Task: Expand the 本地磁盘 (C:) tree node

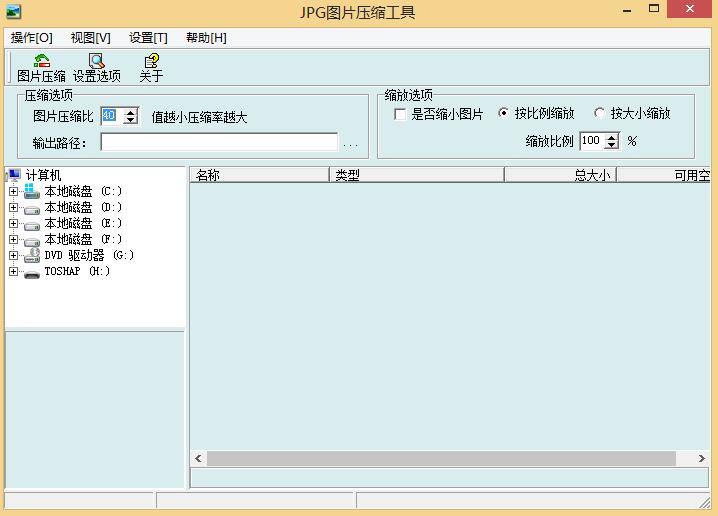Action: [13, 191]
